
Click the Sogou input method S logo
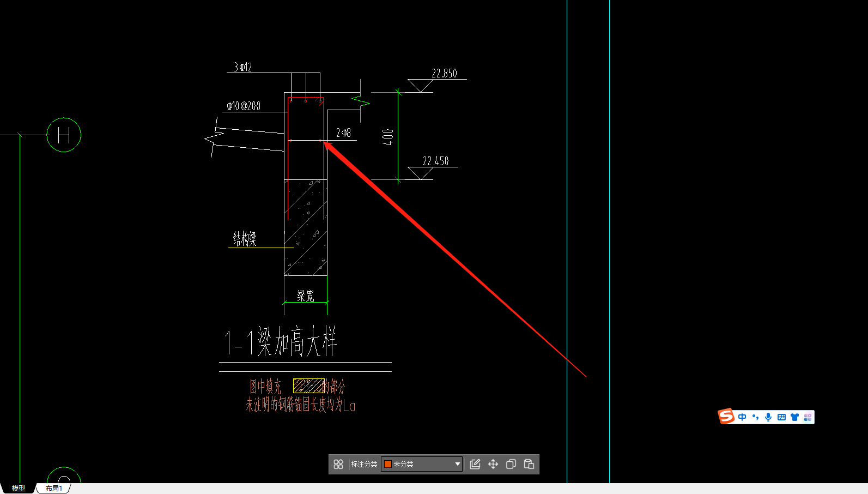(x=726, y=417)
